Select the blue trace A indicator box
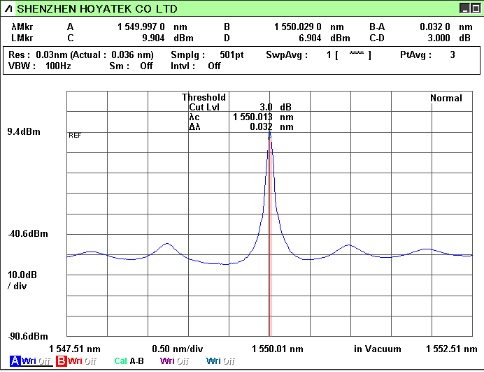Image resolution: width=484 pixels, height=372 pixels. 15,361
